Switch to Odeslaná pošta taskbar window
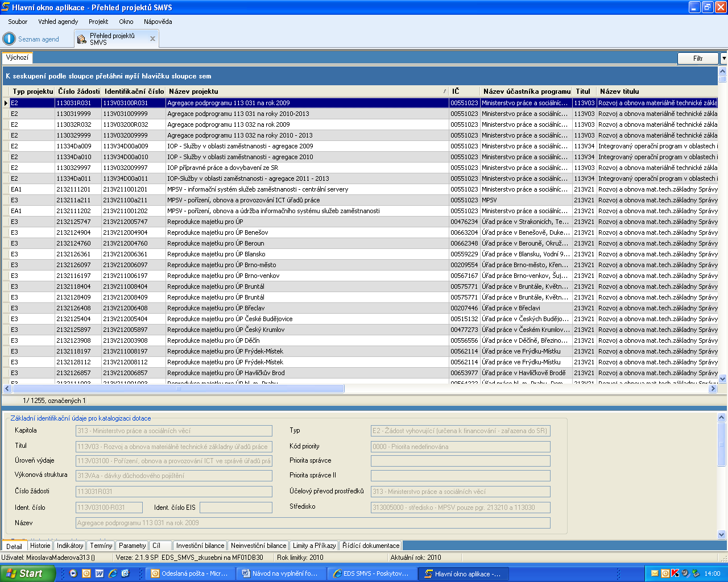The width and height of the screenshot is (728, 582). [190, 573]
